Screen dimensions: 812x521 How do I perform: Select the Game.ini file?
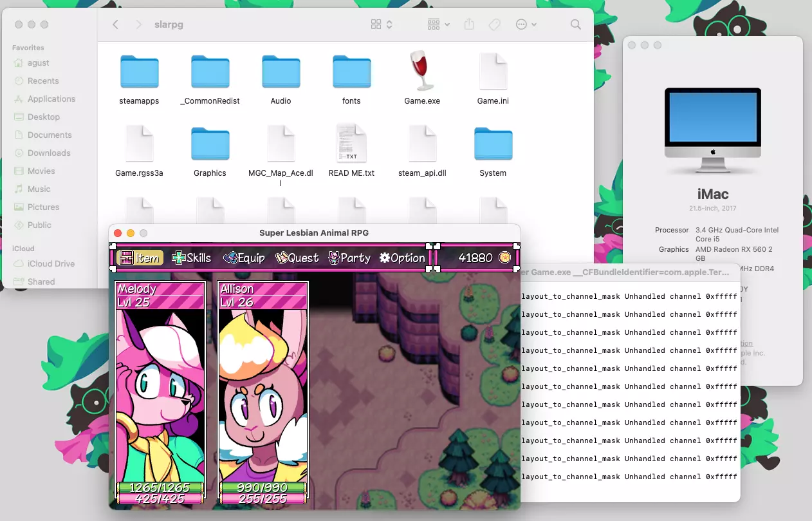point(493,72)
